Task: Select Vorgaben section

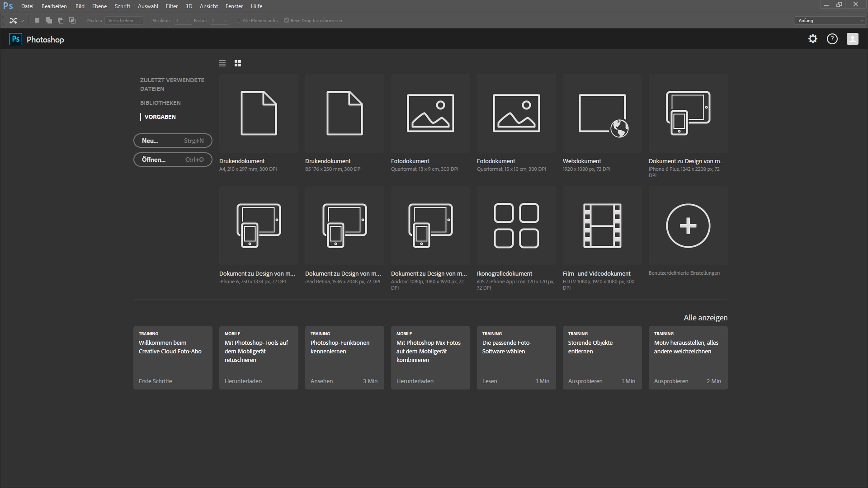Action: [160, 117]
